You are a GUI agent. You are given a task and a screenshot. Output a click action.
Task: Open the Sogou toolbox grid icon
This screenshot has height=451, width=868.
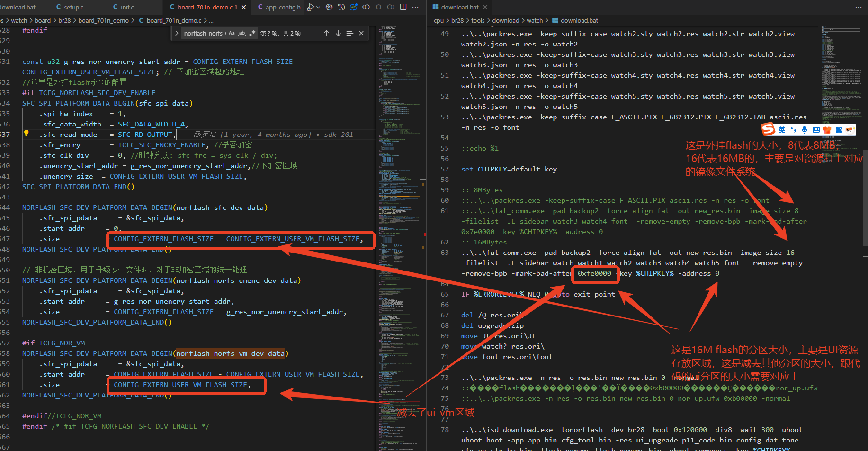pyautogui.click(x=839, y=130)
